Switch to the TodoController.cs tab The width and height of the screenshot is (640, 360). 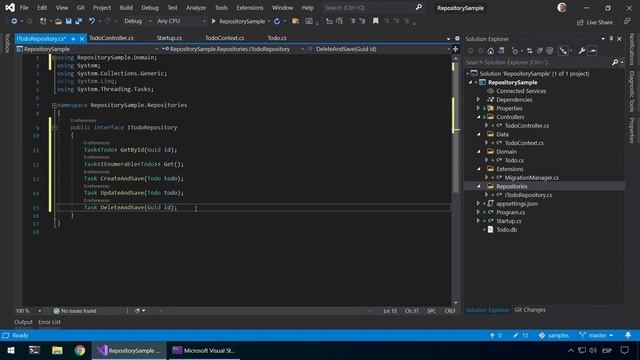(x=111, y=38)
